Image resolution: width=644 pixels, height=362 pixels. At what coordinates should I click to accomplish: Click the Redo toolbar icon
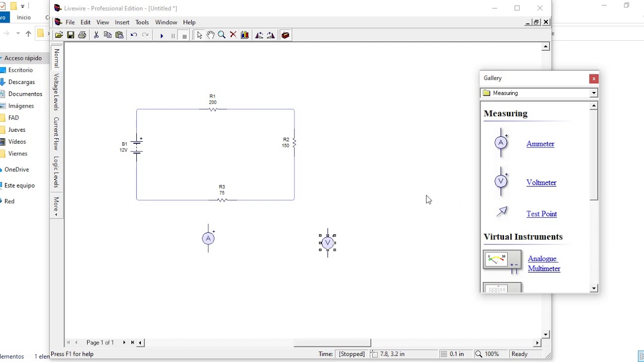(145, 35)
